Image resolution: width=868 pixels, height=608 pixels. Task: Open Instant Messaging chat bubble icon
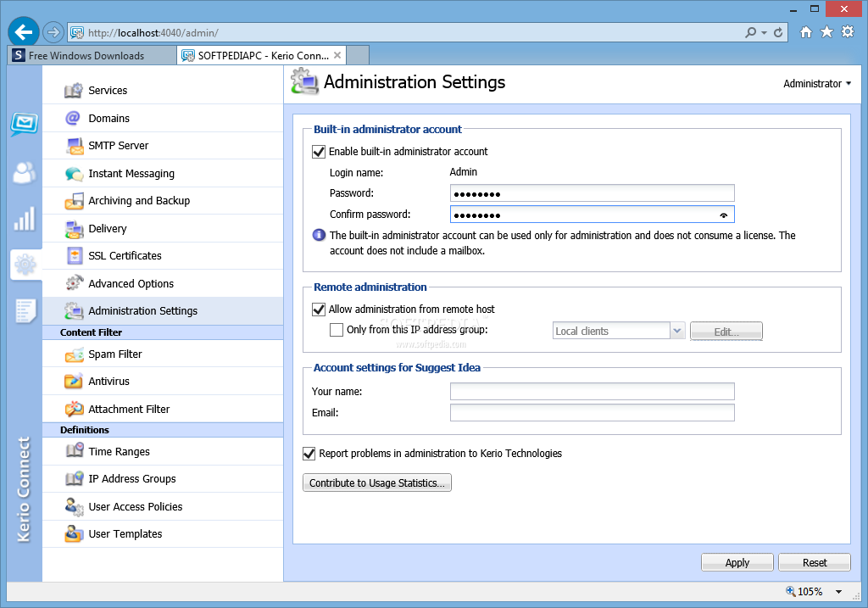(75, 174)
